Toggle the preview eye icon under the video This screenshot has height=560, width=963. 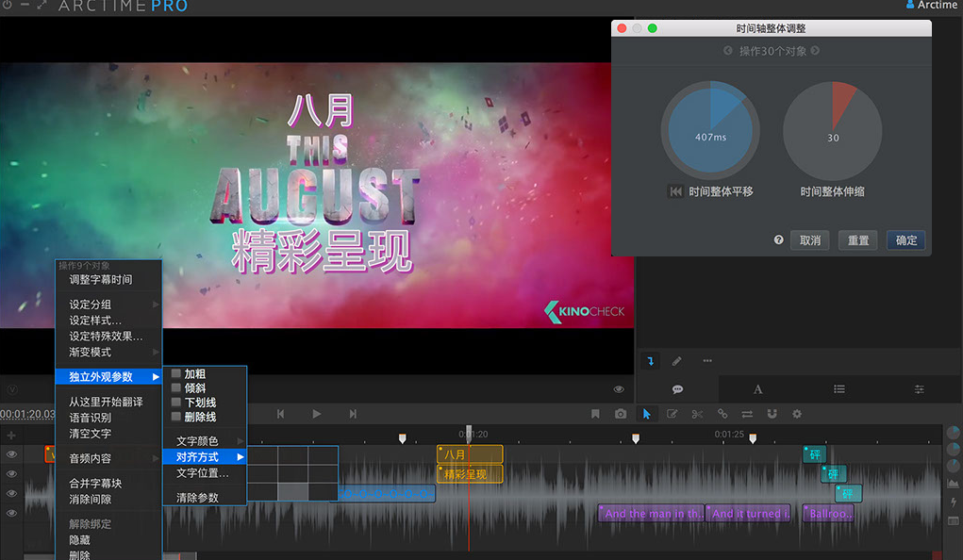[619, 389]
